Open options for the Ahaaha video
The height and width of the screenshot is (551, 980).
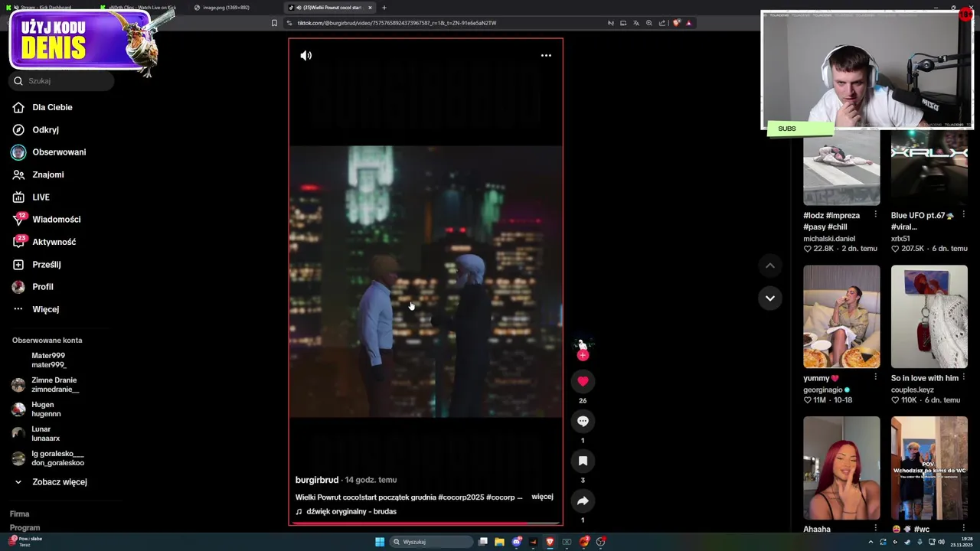click(x=875, y=528)
